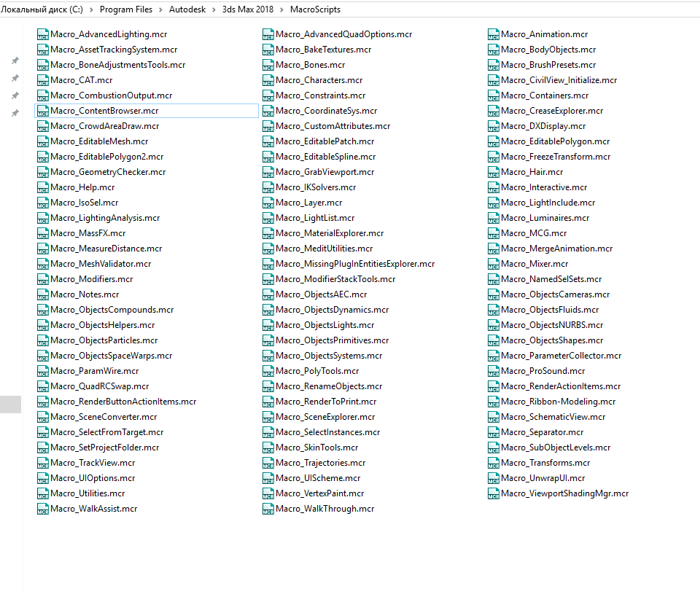Image resolution: width=700 pixels, height=594 pixels.
Task: Expand chevron after Локальный диск (C:)
Action: click(x=91, y=9)
